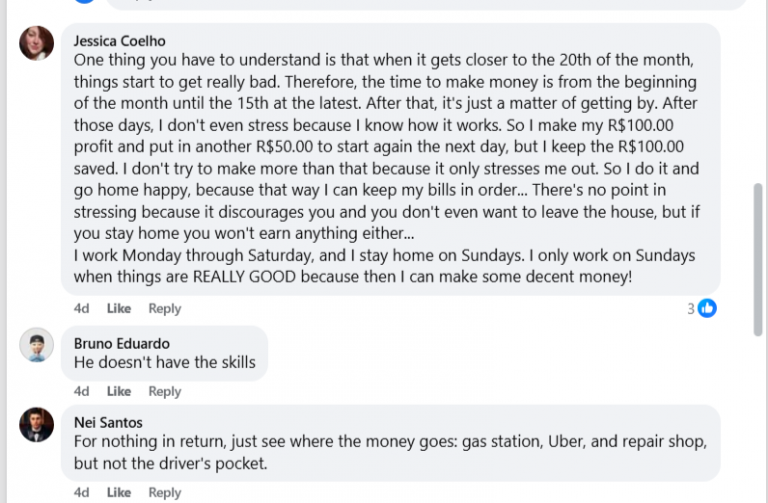
Task: Click the blue thumbs-up reaction icon
Action: pos(707,308)
